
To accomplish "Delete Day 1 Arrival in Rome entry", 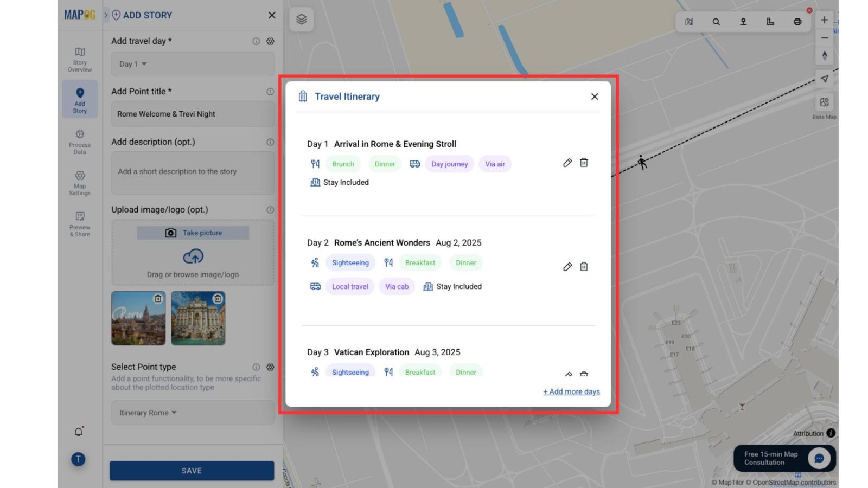I will pos(584,163).
